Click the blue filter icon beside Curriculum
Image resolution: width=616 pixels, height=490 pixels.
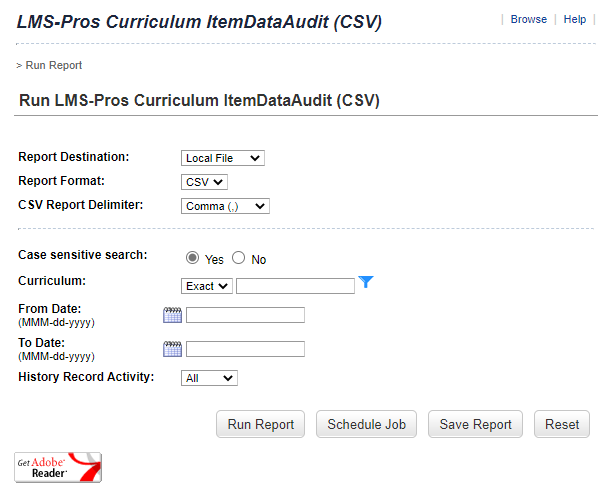pos(366,283)
